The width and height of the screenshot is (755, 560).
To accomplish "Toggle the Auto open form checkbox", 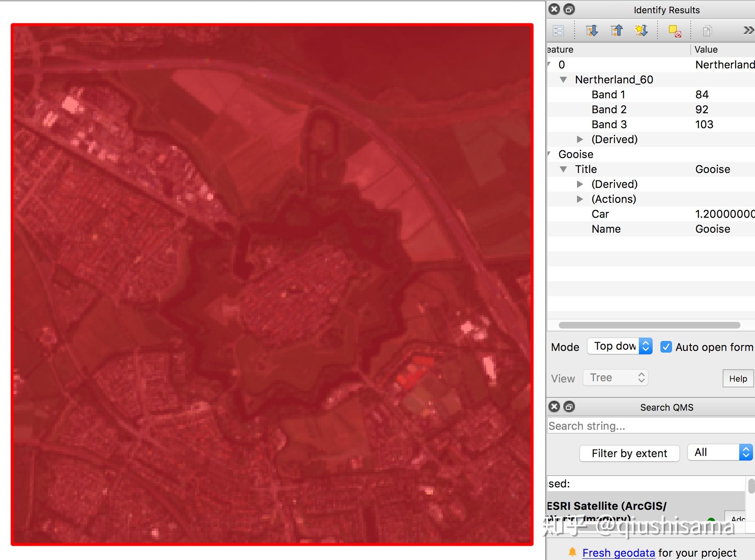I will (x=666, y=347).
